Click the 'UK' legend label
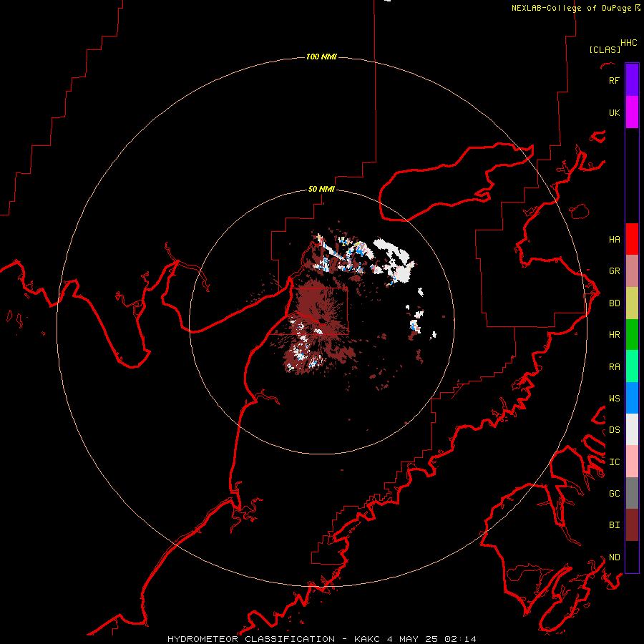 [614, 112]
